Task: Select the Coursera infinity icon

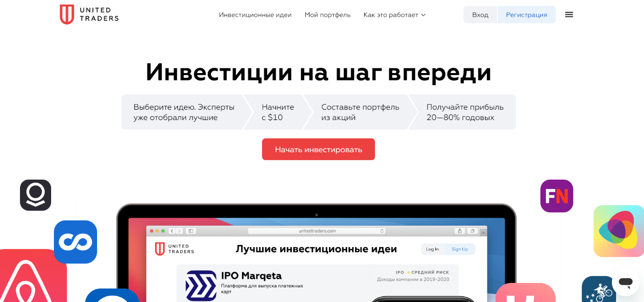Action: [x=76, y=242]
